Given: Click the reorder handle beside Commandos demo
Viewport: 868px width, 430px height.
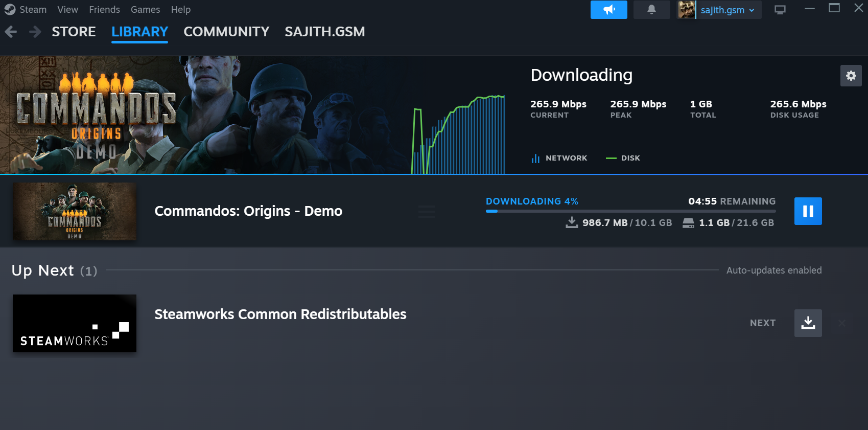Looking at the screenshot, I should [427, 211].
